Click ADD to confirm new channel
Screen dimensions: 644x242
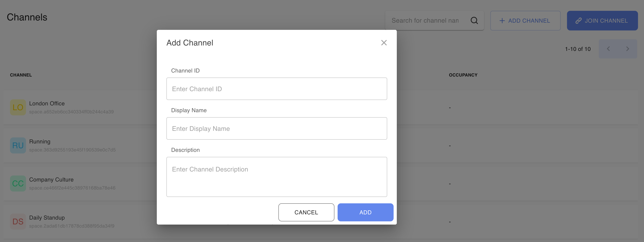[x=366, y=212]
